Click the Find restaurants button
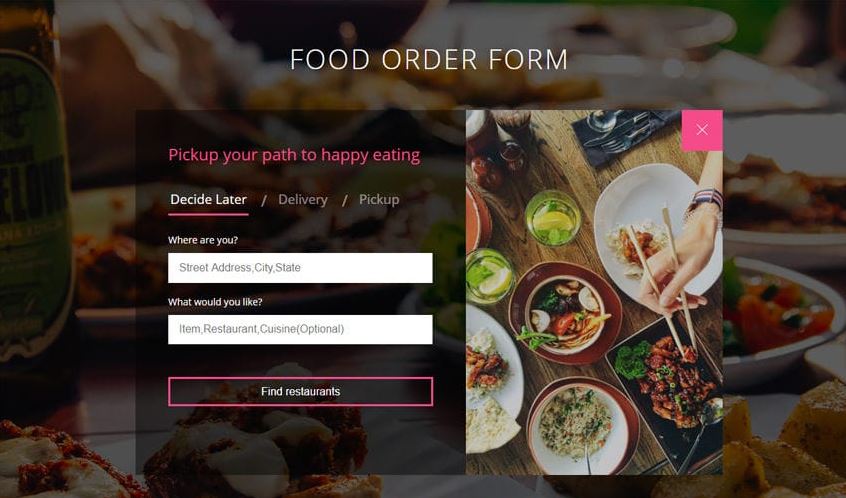This screenshot has width=846, height=498. pyautogui.click(x=300, y=392)
